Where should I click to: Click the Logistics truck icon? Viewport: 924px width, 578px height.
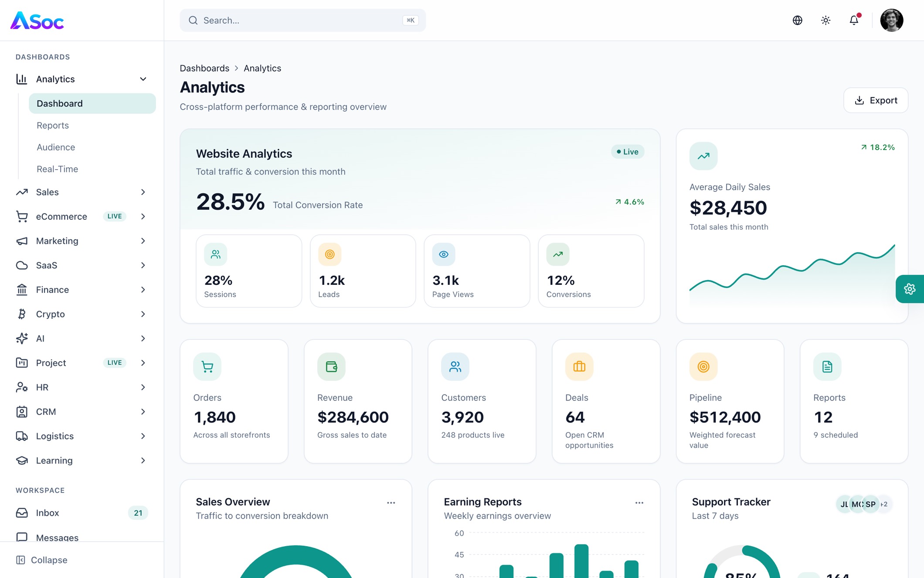[x=22, y=436]
